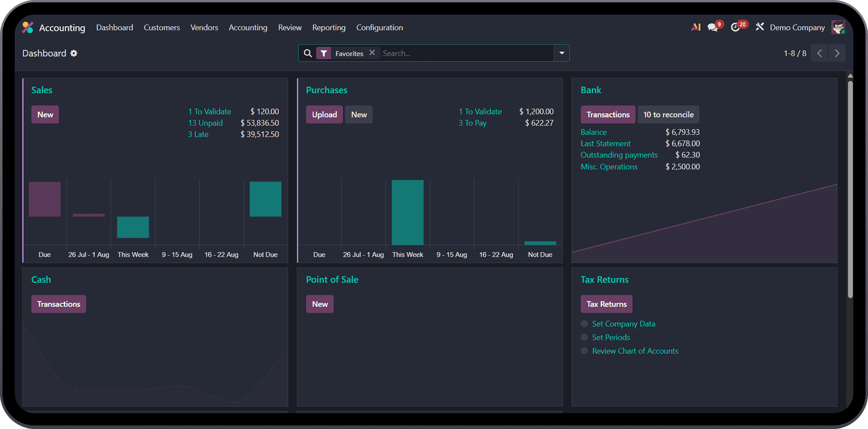Click the Tax Returns button
This screenshot has height=429, width=868.
coord(607,304)
